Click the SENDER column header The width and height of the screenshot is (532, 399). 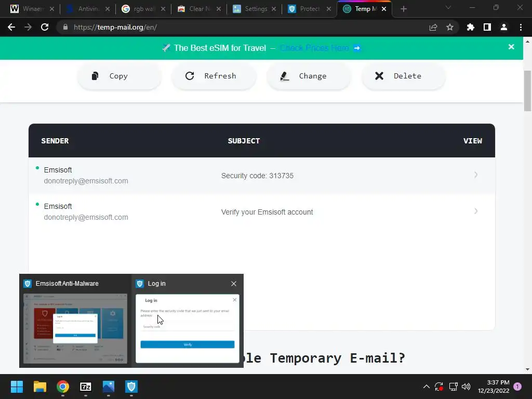click(x=55, y=141)
